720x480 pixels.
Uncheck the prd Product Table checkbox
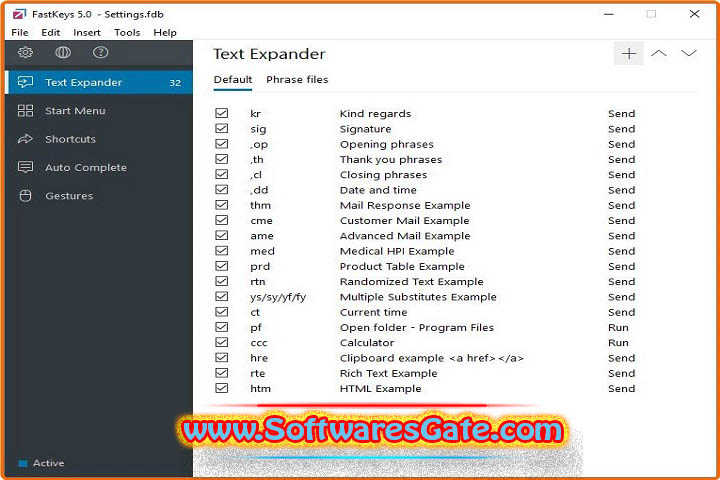222,266
